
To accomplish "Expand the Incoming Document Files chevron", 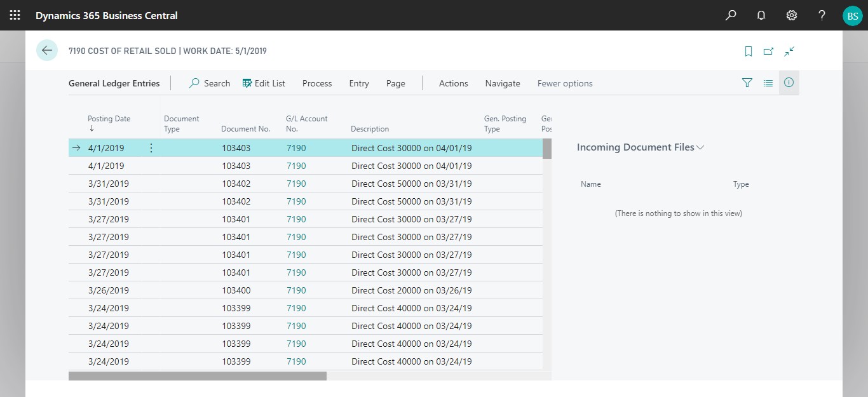I will click(700, 147).
